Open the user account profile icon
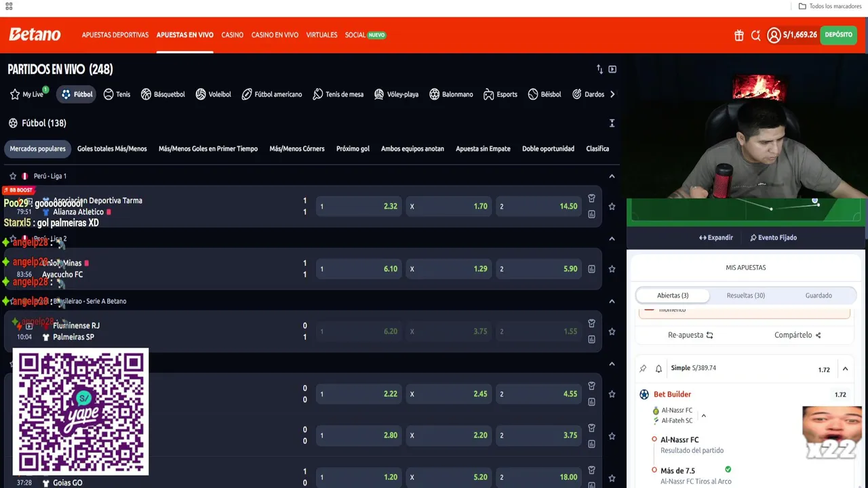The width and height of the screenshot is (868, 488). 774,35
